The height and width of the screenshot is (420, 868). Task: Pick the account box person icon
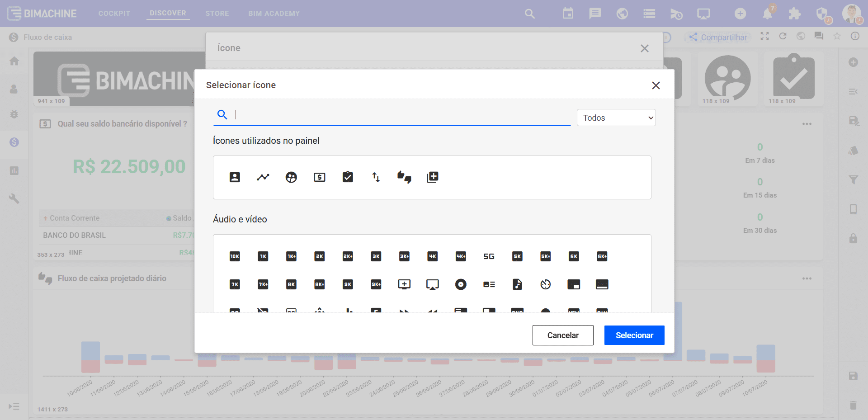(235, 177)
